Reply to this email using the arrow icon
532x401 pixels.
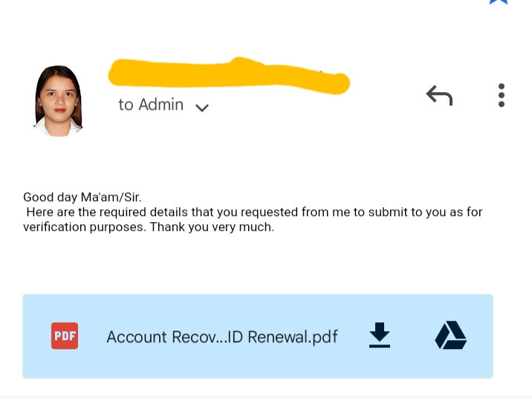(439, 95)
